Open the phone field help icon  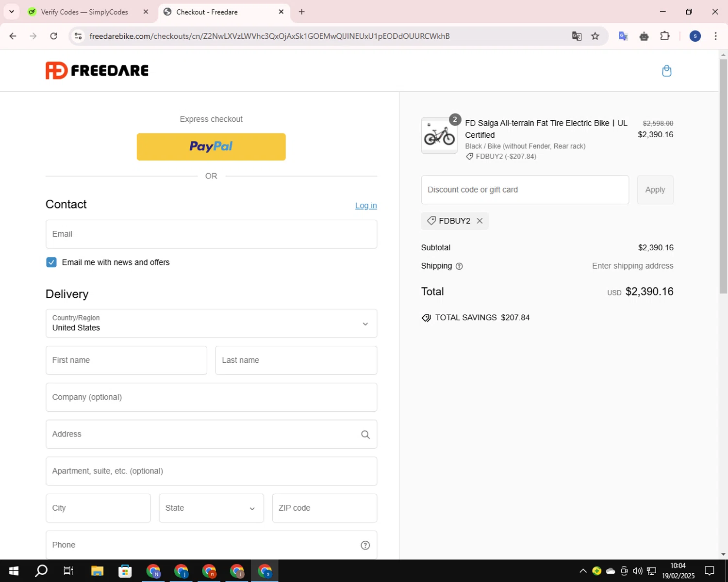(365, 545)
